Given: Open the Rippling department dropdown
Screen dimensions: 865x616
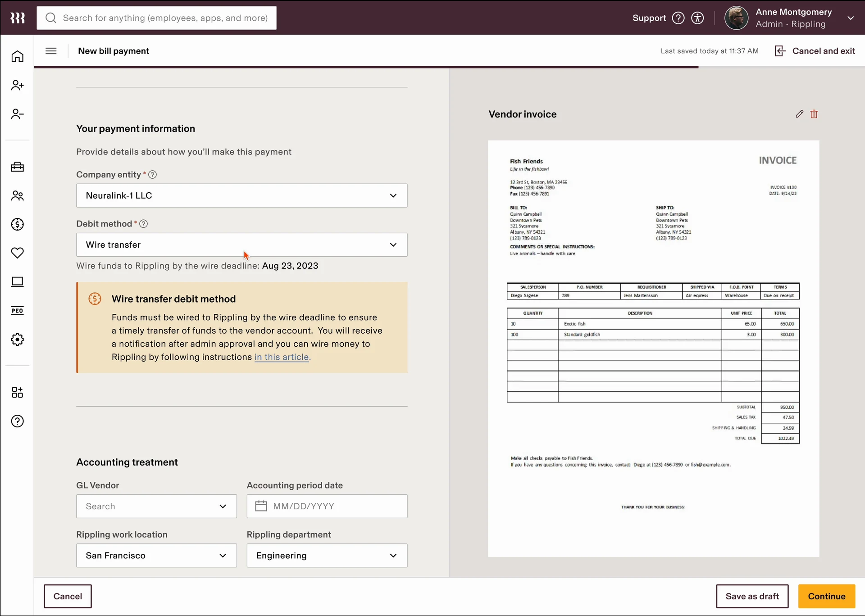Looking at the screenshot, I should (327, 555).
